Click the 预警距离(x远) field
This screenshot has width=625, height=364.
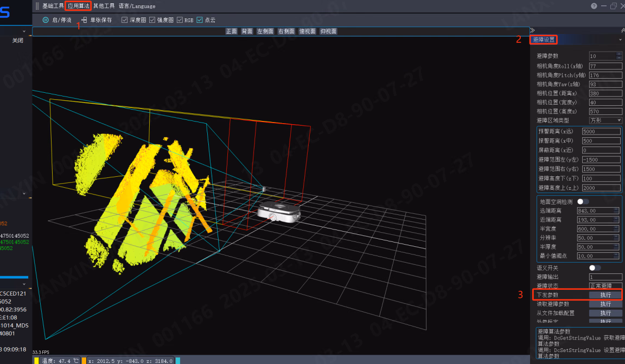601,131
